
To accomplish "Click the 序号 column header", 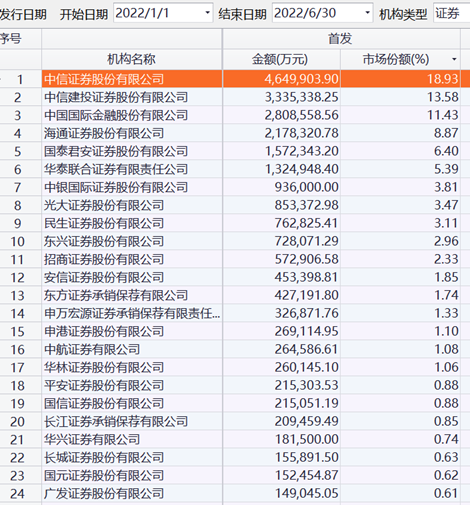I will click(x=20, y=39).
